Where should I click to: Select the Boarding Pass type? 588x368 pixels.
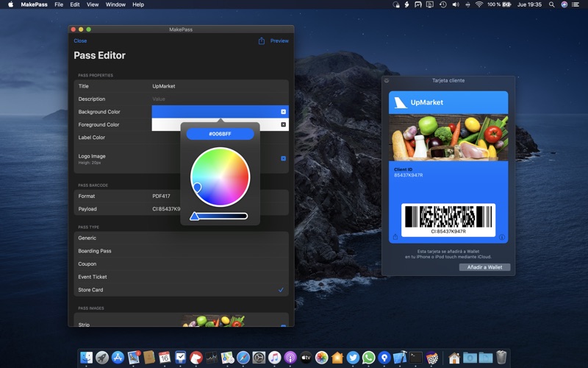[181, 251]
